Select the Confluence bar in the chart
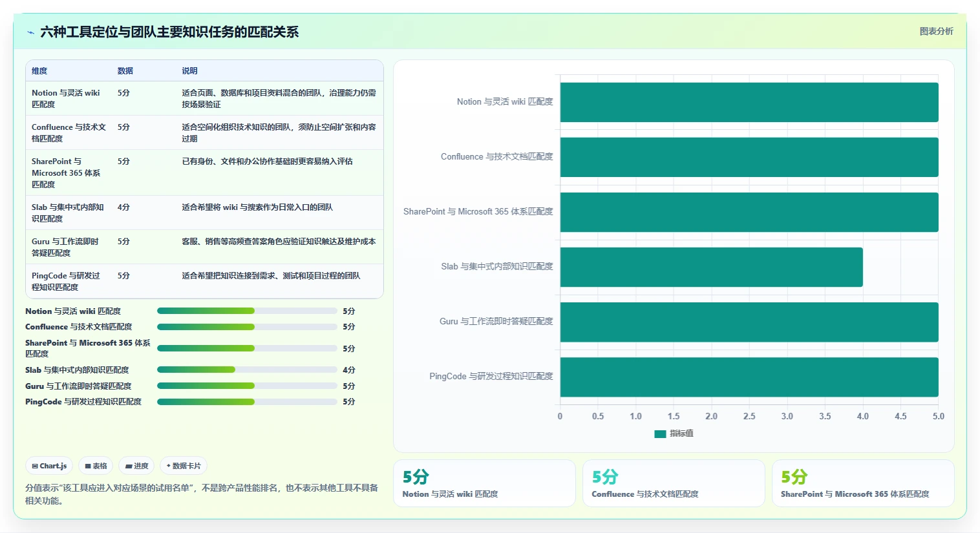This screenshot has height=533, width=980. point(749,157)
